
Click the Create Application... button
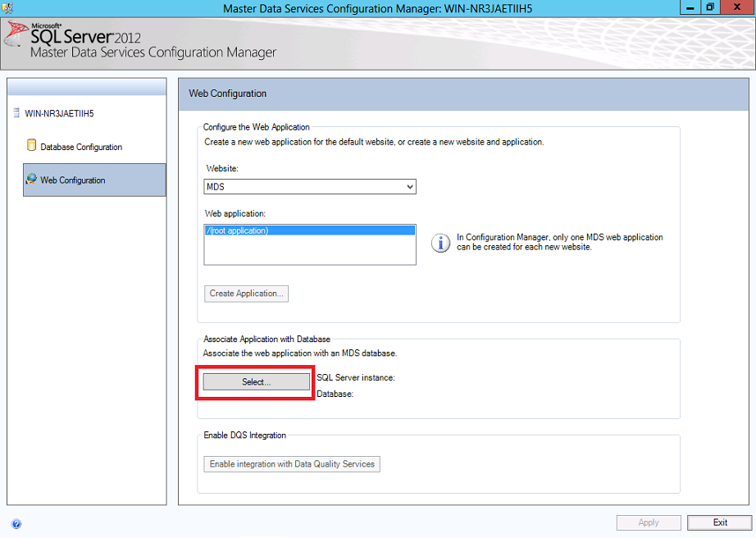246,294
